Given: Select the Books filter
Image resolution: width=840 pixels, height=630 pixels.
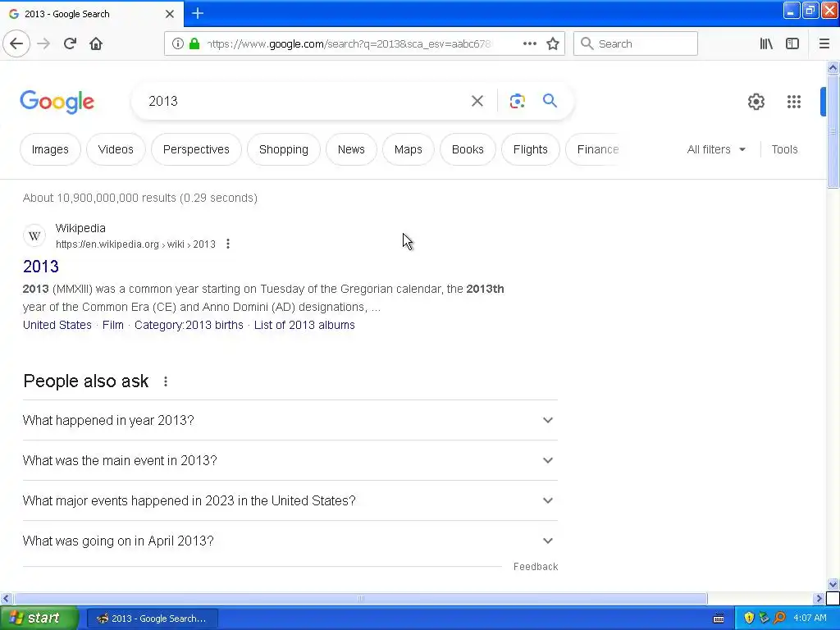Looking at the screenshot, I should [x=468, y=149].
